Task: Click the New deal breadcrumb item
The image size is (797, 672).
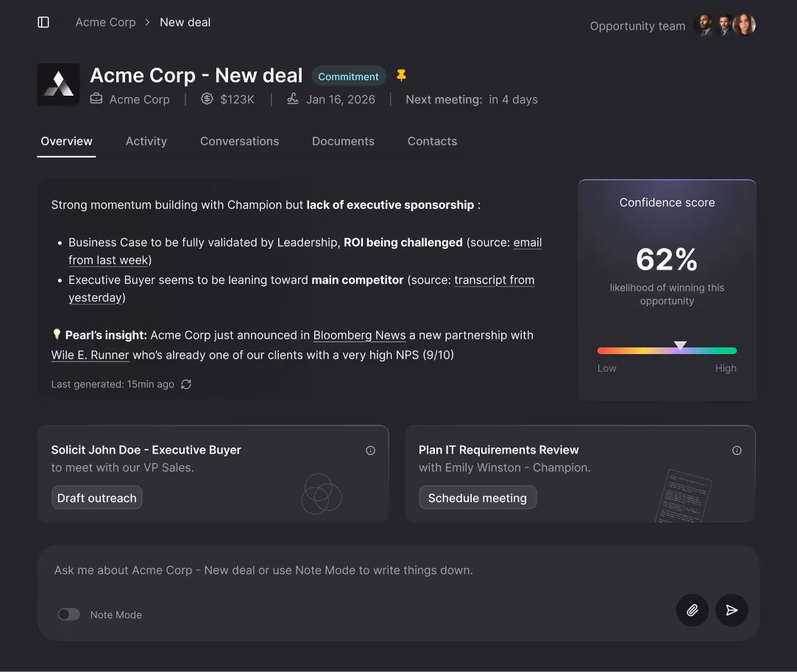Action: (x=185, y=22)
